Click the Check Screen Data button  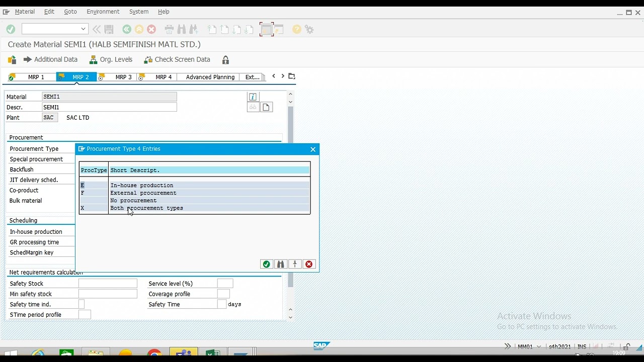tap(177, 59)
